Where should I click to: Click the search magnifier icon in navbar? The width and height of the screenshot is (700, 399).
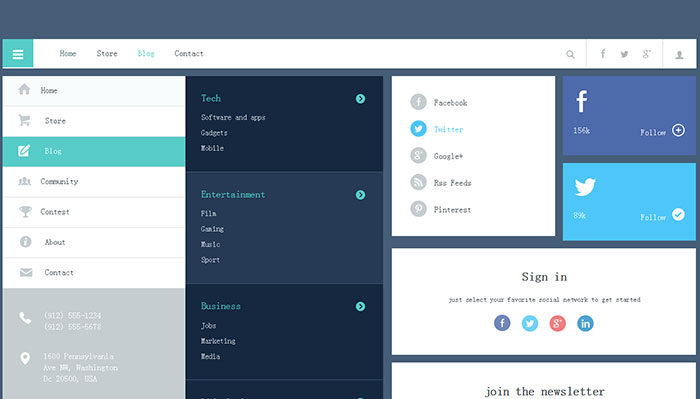point(570,54)
